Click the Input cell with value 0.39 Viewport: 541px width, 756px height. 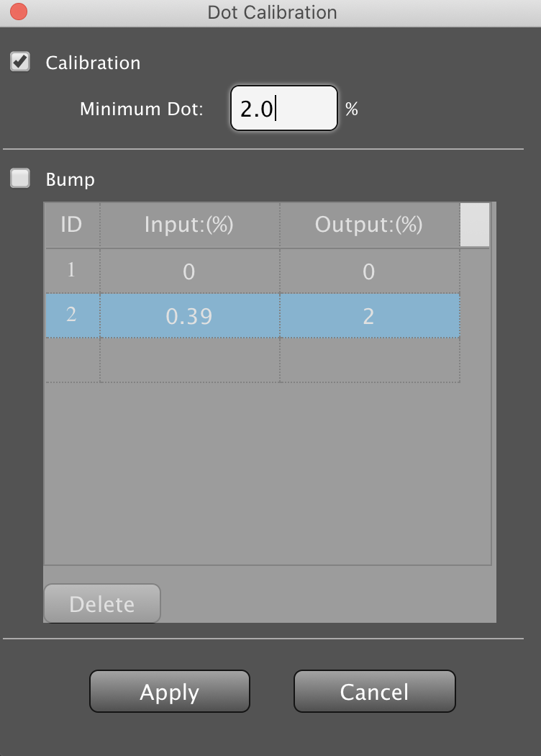[x=189, y=315]
